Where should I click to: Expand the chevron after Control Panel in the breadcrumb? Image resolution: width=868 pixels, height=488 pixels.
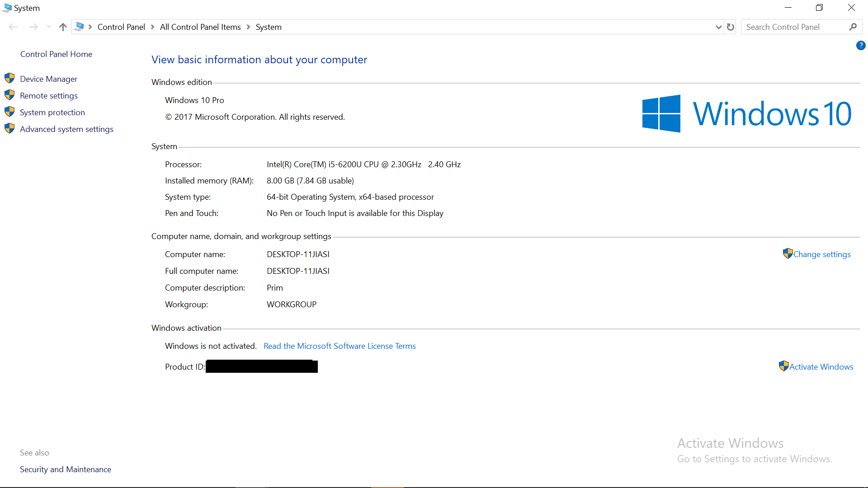coord(153,27)
